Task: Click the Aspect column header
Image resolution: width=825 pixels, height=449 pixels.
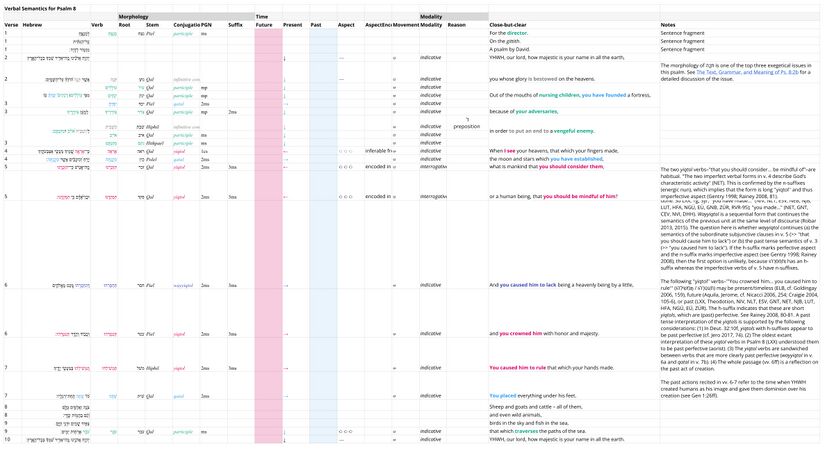Action: point(346,24)
